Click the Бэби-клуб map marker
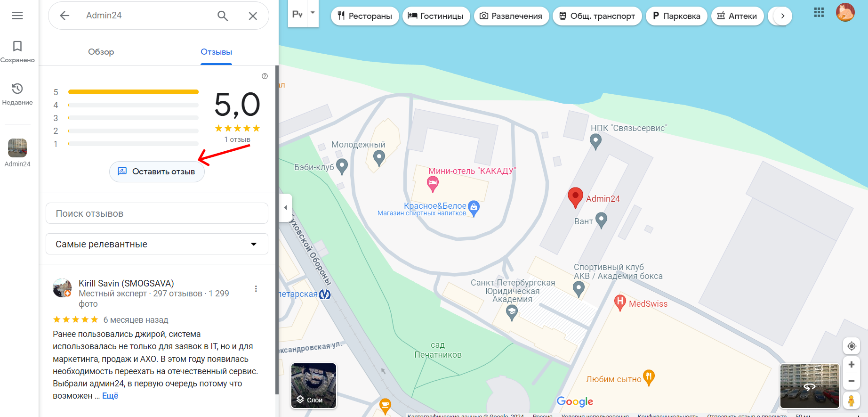868x417 pixels. click(x=342, y=166)
